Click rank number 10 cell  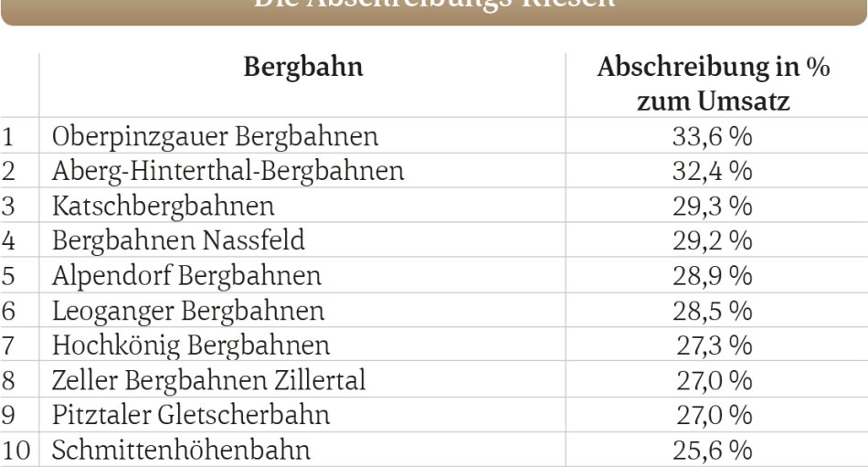[16, 451]
